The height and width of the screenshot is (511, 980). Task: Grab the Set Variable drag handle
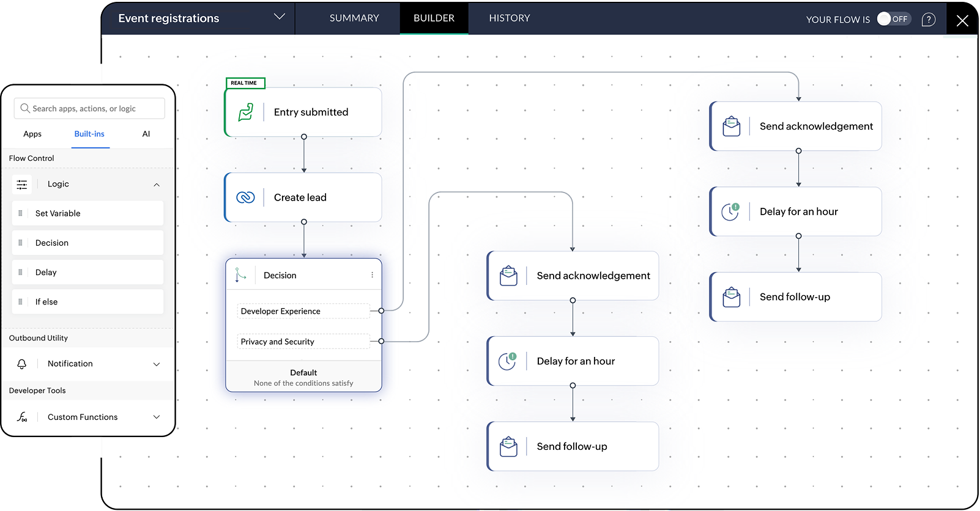click(x=20, y=213)
